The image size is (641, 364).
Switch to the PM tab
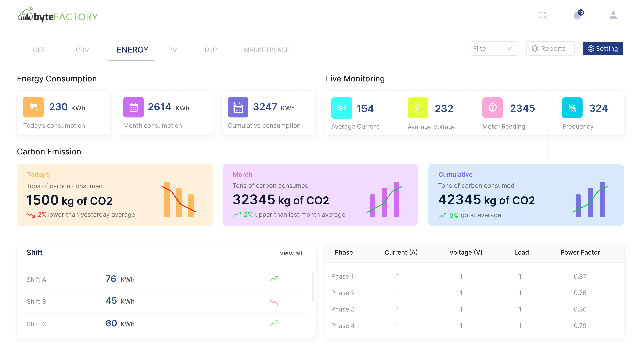tap(173, 50)
